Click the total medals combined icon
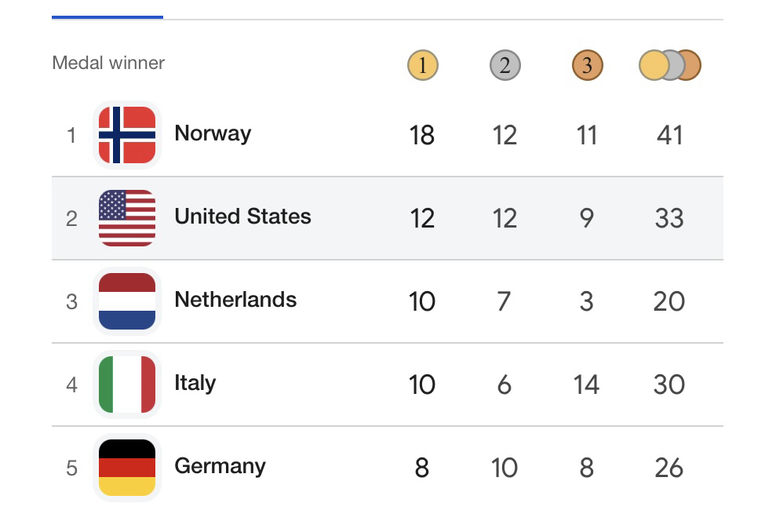This screenshot has width=776, height=532. pos(669,65)
